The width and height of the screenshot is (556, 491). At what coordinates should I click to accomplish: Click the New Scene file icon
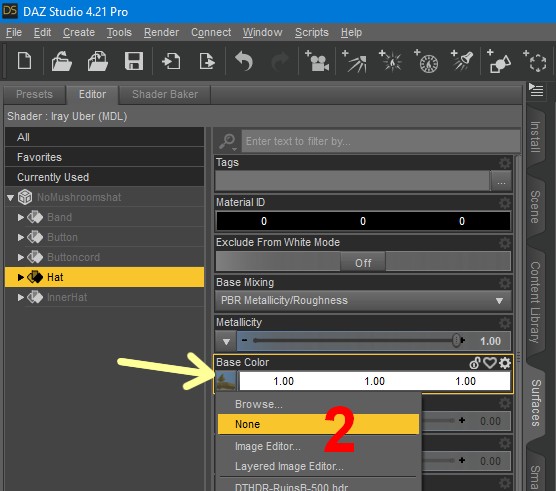click(24, 61)
